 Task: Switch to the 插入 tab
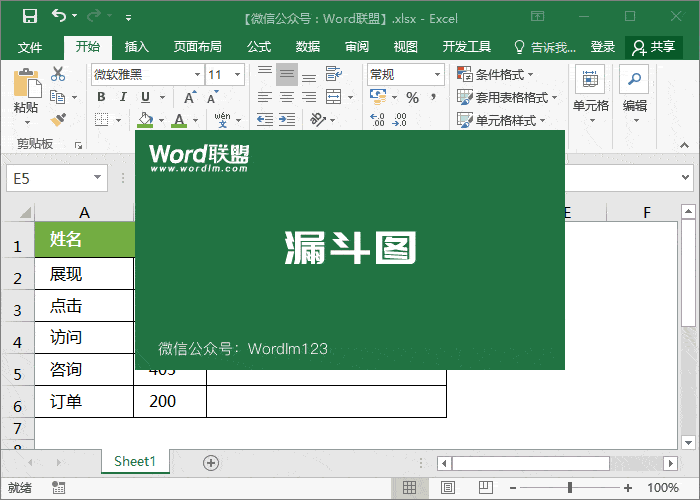point(137,47)
